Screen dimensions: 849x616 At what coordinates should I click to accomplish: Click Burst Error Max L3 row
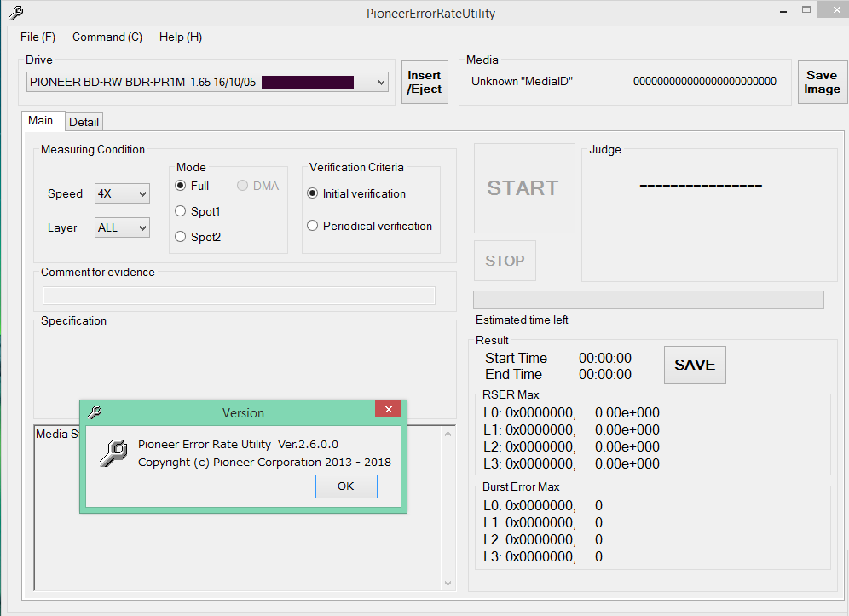[x=542, y=556]
